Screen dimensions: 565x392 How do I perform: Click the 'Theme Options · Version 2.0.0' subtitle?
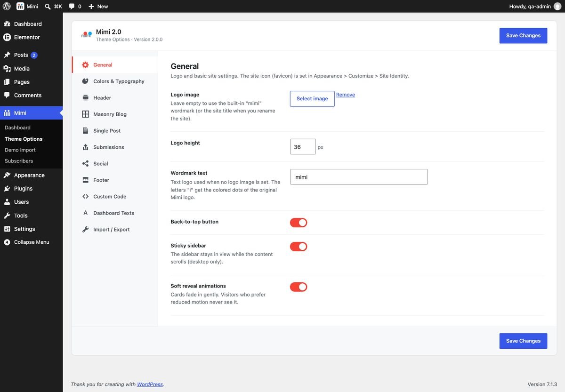tap(129, 40)
